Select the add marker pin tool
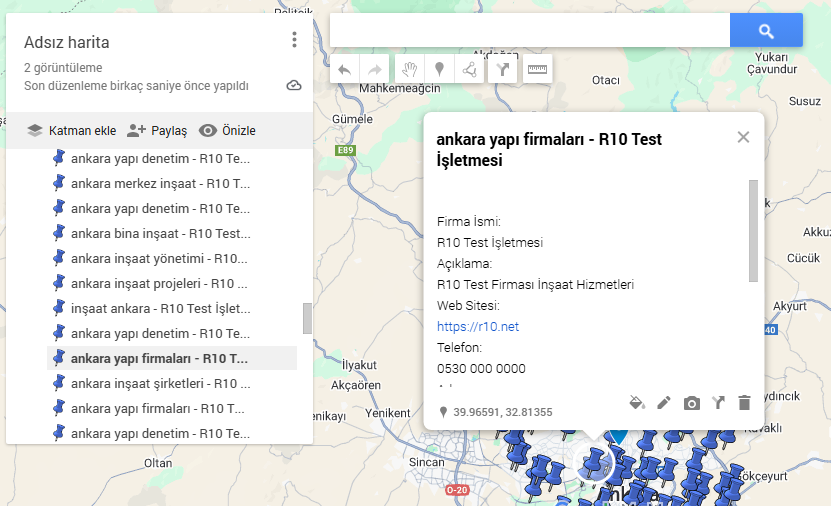Image resolution: width=831 pixels, height=506 pixels. [x=439, y=69]
